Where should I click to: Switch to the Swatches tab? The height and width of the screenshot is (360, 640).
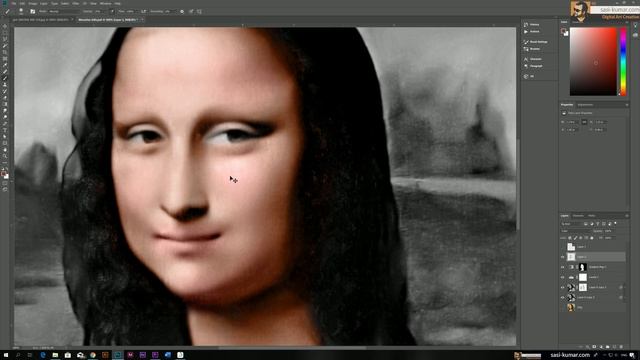pos(577,22)
